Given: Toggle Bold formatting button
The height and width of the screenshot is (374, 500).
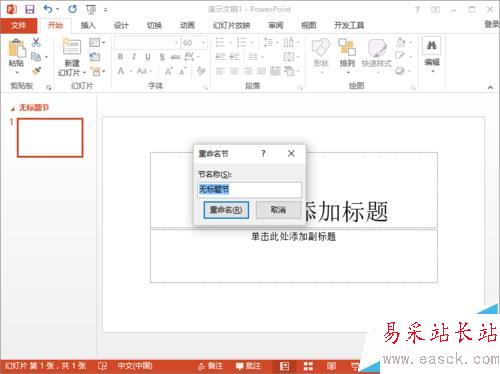Looking at the screenshot, I should coord(121,57).
